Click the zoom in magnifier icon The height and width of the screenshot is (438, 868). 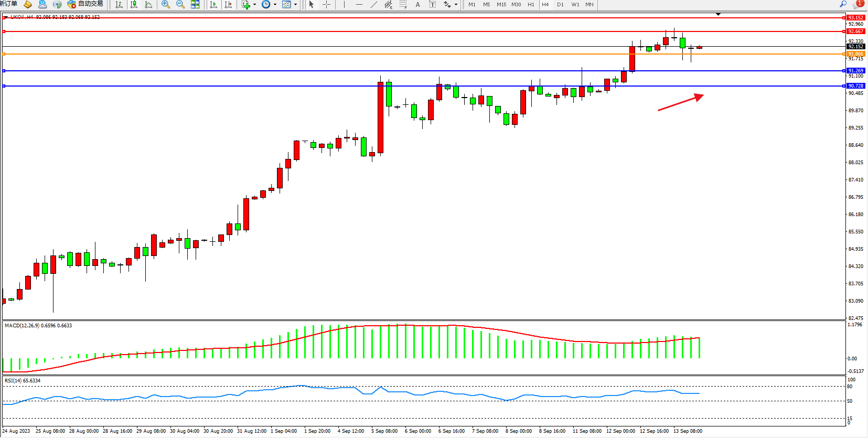166,5
